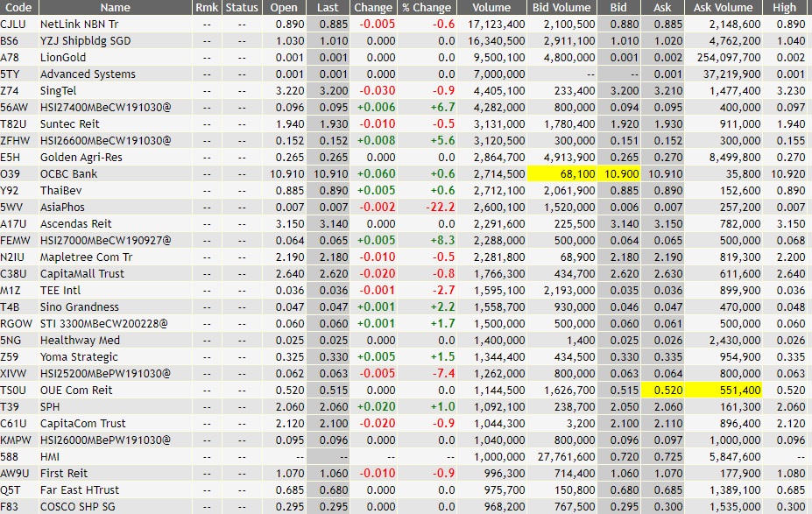Sort by the Change column header
The height and width of the screenshot is (514, 812).
[x=373, y=7]
